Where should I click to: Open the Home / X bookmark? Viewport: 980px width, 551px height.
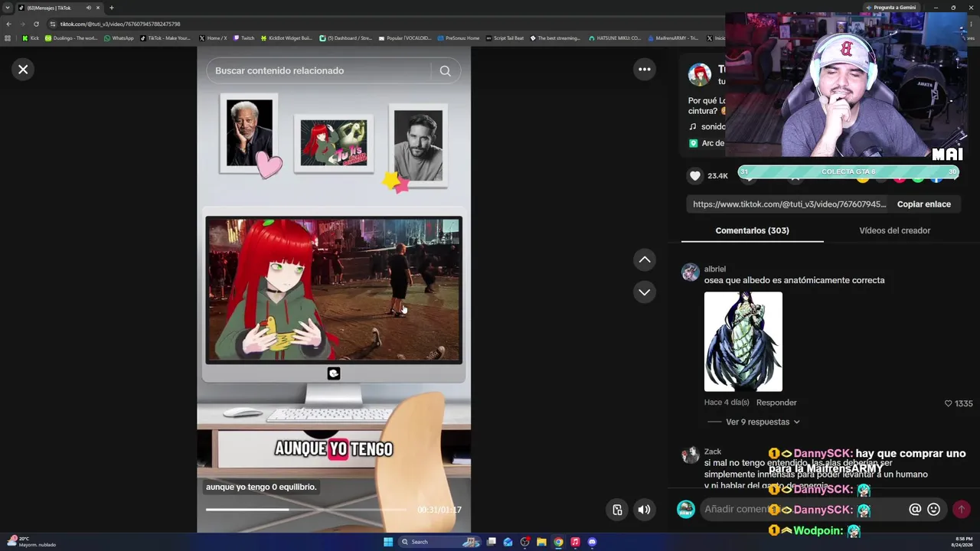click(213, 38)
